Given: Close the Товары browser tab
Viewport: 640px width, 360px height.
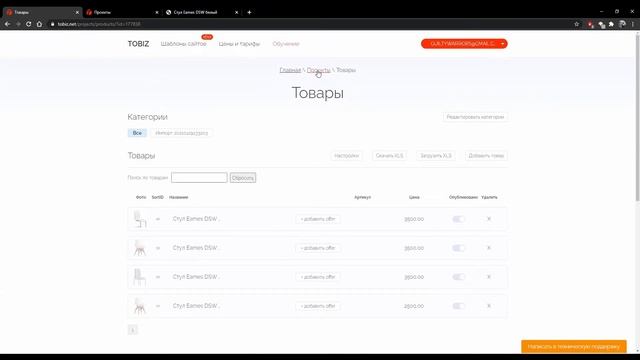Looking at the screenshot, I should click(x=77, y=12).
